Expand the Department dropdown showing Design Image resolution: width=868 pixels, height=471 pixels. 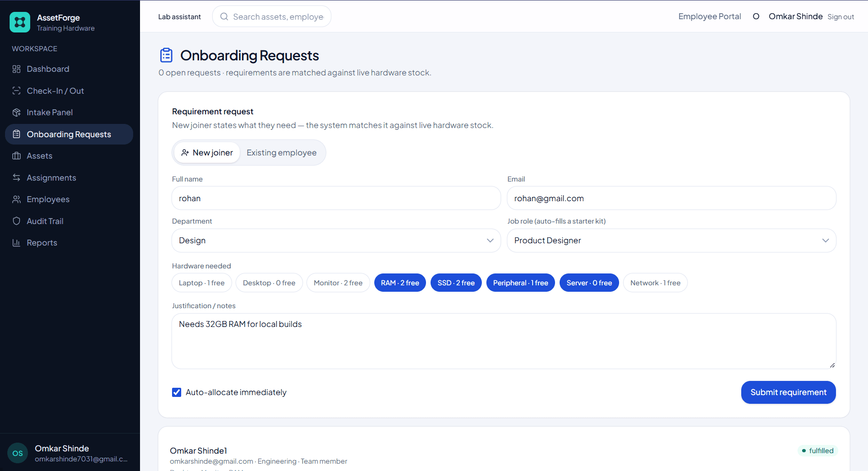(x=336, y=241)
